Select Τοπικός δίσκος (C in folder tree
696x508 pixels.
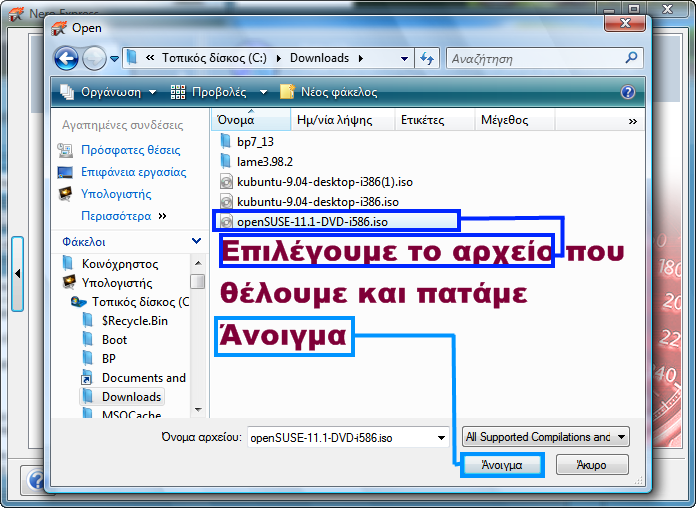[x=140, y=302]
